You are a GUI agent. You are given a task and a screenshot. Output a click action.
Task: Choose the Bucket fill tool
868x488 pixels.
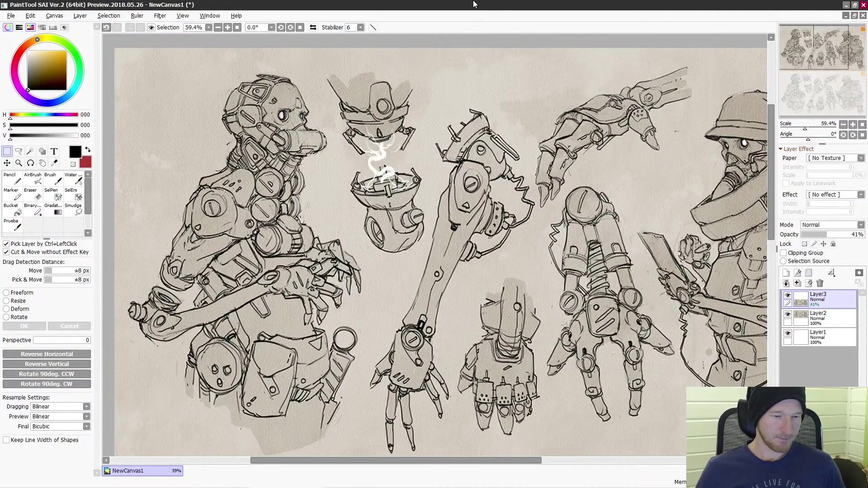coord(12,210)
